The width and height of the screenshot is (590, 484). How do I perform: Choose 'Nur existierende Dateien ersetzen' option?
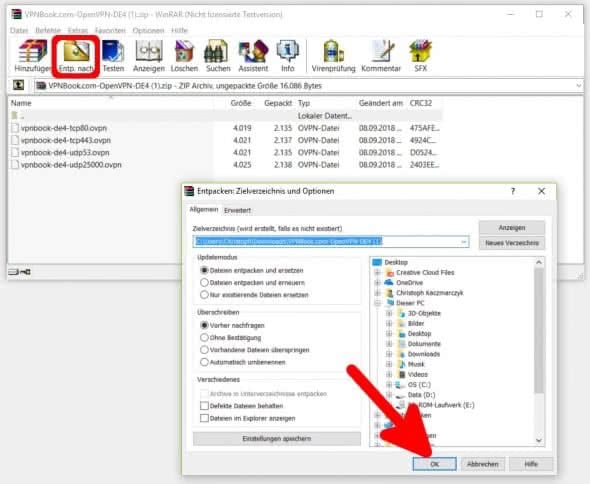tap(204, 294)
